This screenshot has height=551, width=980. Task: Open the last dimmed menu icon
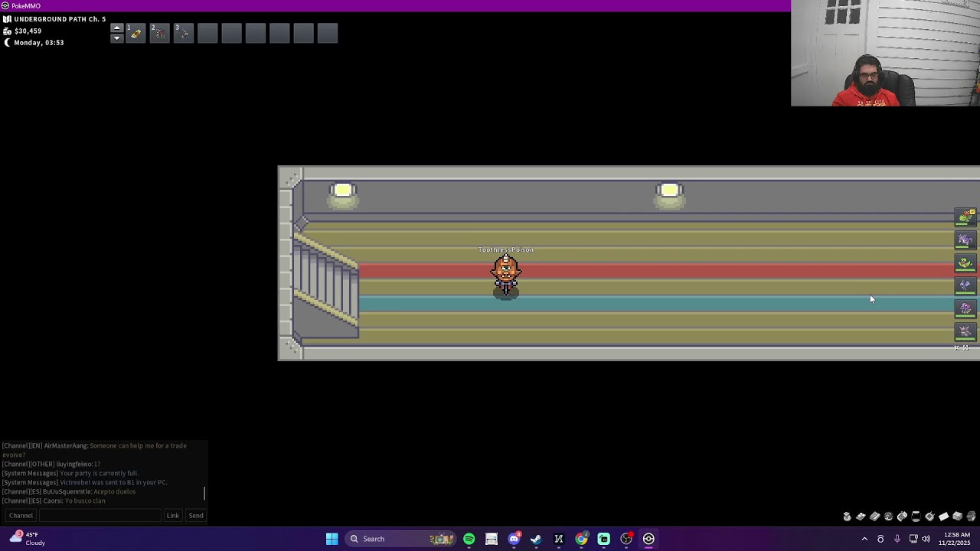coord(971,517)
